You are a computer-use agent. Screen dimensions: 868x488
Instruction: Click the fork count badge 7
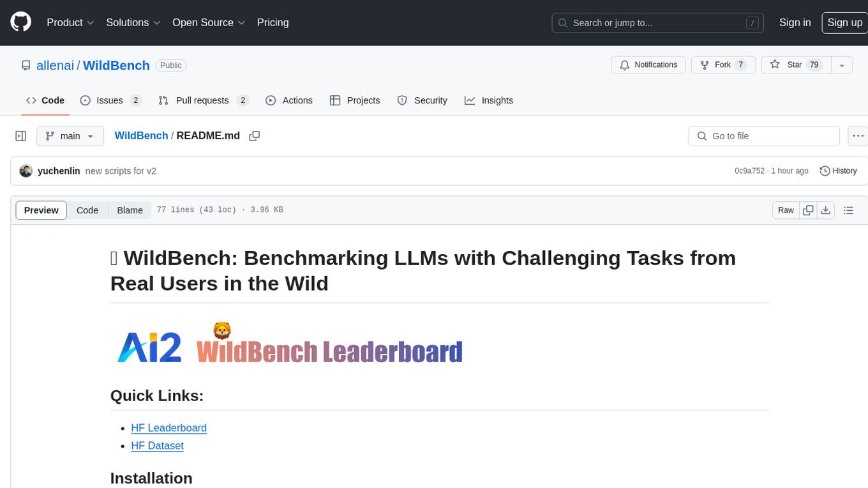pyautogui.click(x=740, y=65)
